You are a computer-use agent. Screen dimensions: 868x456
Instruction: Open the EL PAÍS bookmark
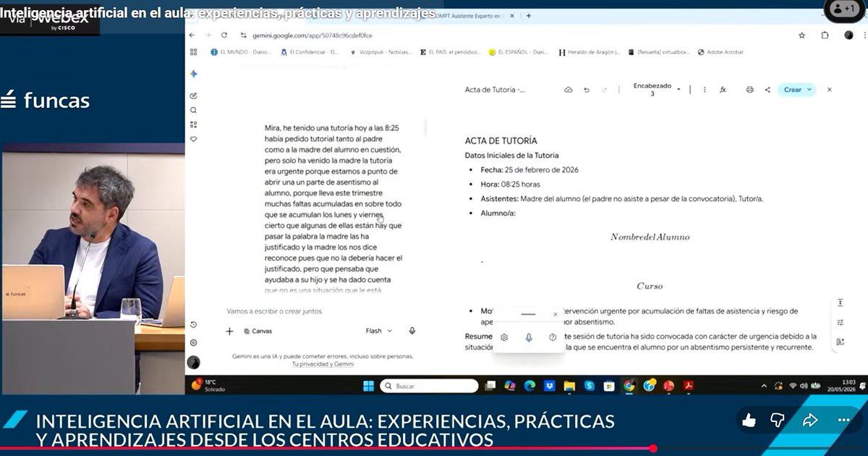click(449, 52)
